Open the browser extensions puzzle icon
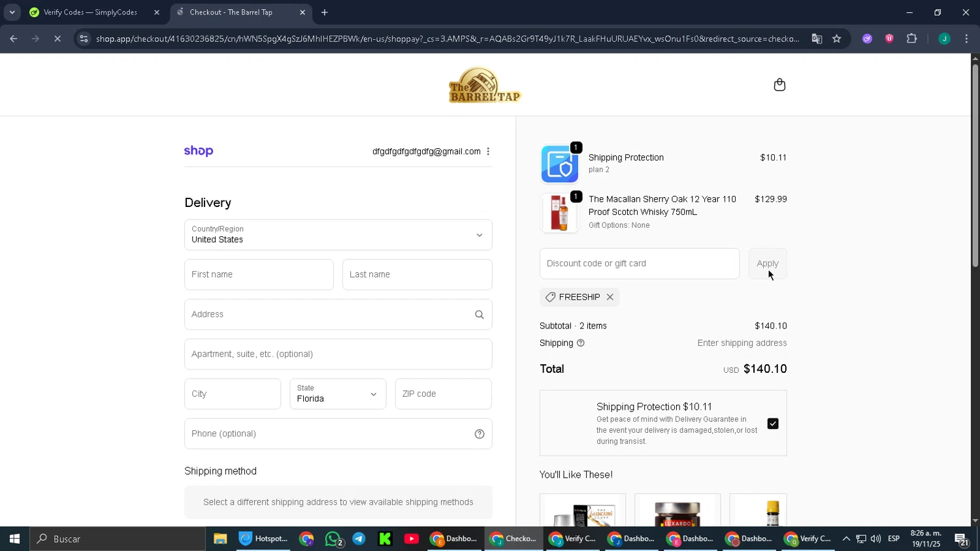Image resolution: width=980 pixels, height=551 pixels. coord(912,39)
